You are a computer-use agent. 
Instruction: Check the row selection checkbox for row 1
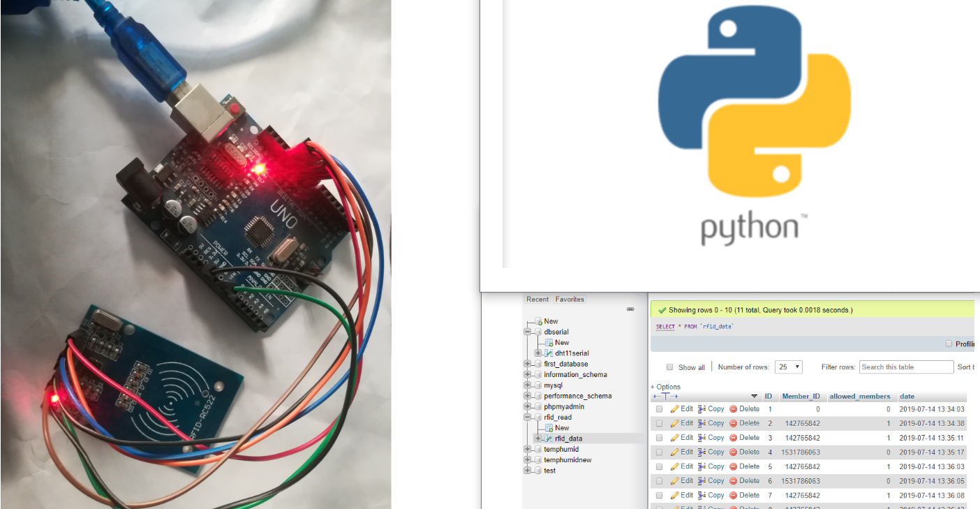658,408
